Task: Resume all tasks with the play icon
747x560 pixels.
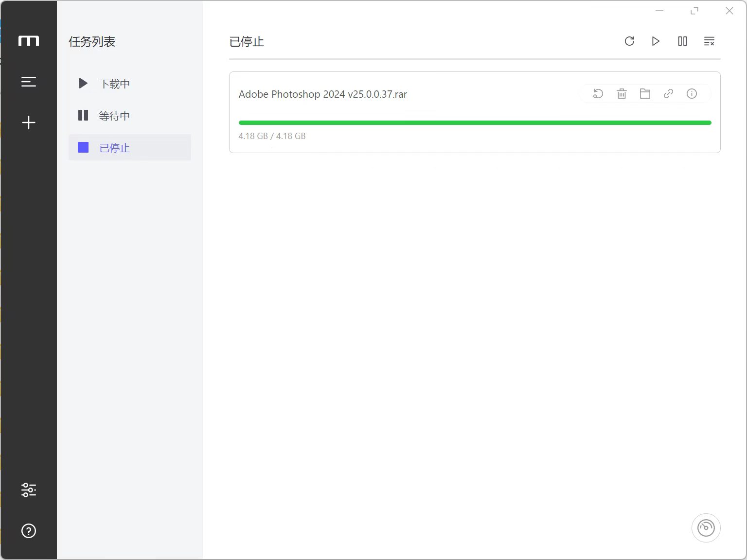Action: coord(656,41)
